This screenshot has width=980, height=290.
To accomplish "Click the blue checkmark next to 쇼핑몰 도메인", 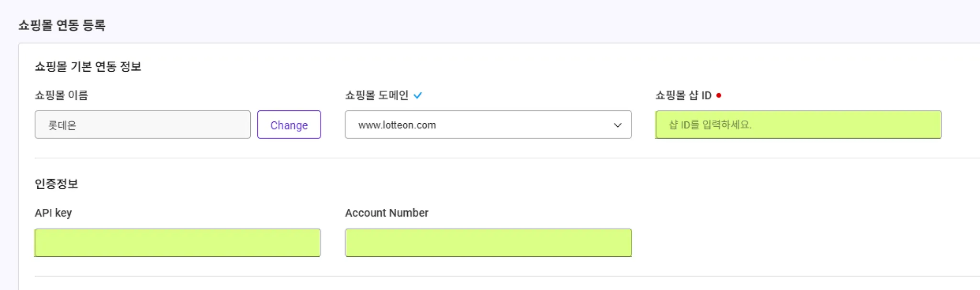I will click(418, 96).
